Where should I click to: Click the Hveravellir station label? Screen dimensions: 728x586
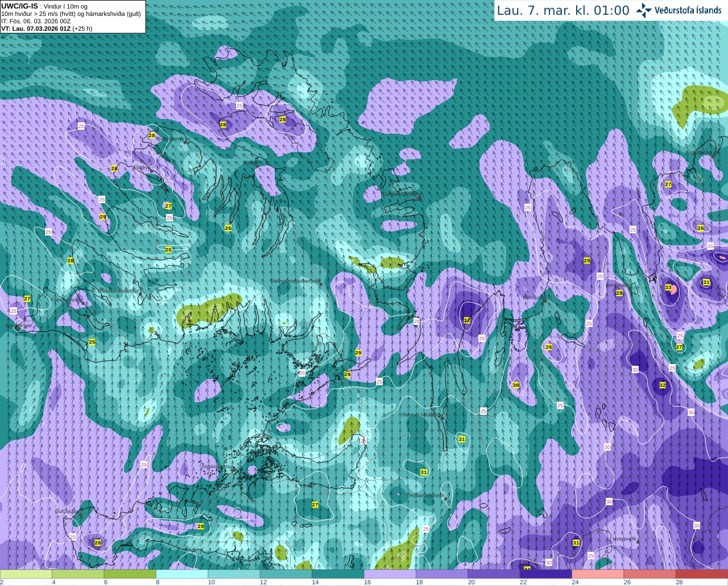tap(624, 538)
